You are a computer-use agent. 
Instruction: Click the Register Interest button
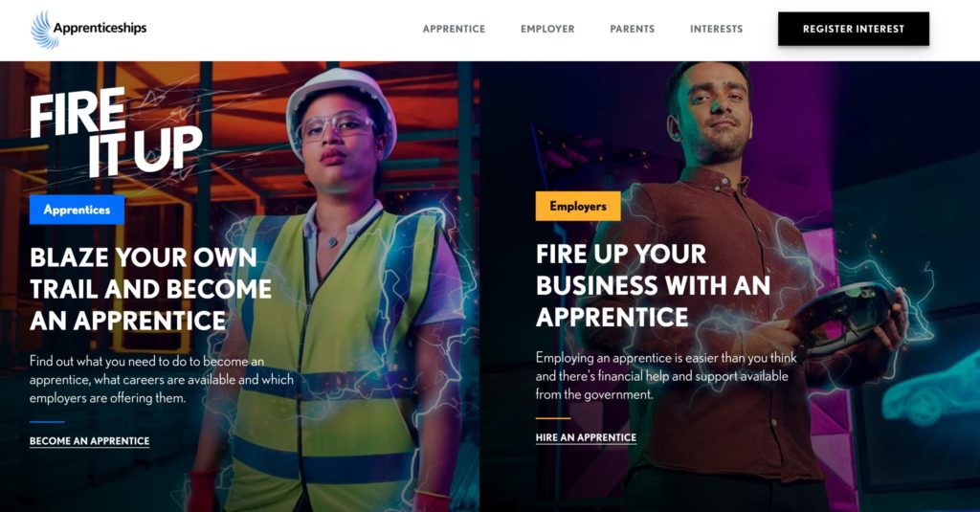(x=854, y=29)
